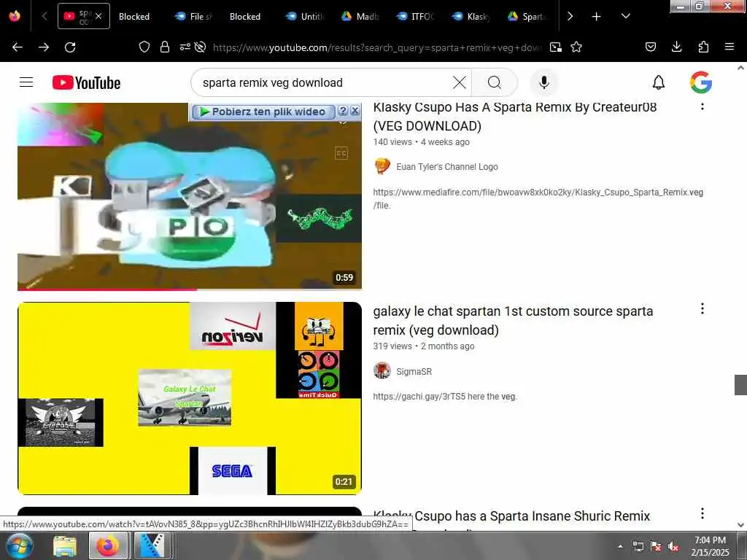Click the Firefox taskbar button
Screen dimensions: 747x560
108,545
